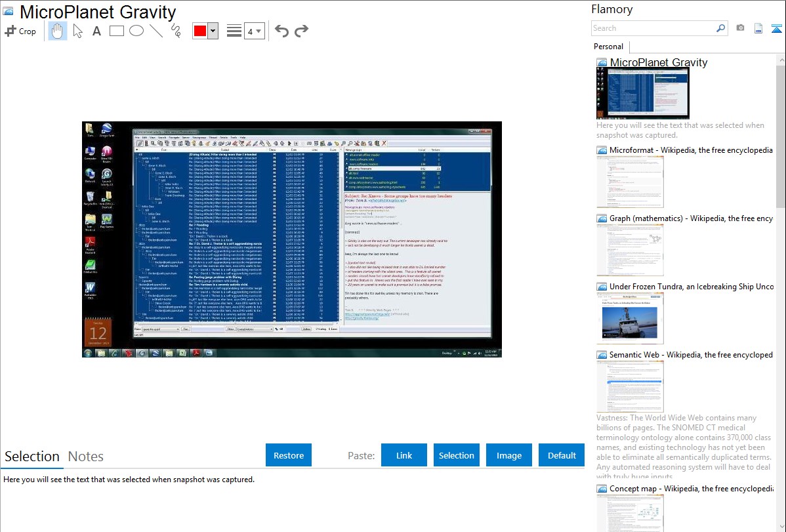Pick the rectangle shape tool
This screenshot has width=786, height=532.
(116, 31)
